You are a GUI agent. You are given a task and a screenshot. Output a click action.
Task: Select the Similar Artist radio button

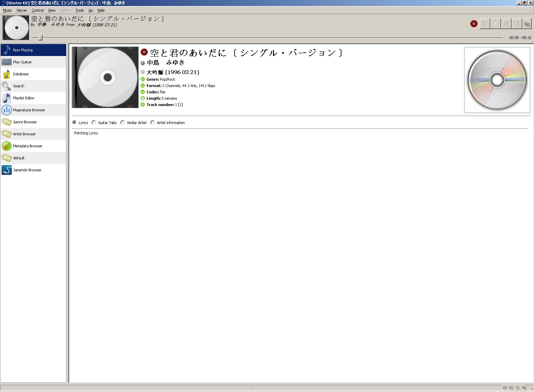click(x=122, y=123)
